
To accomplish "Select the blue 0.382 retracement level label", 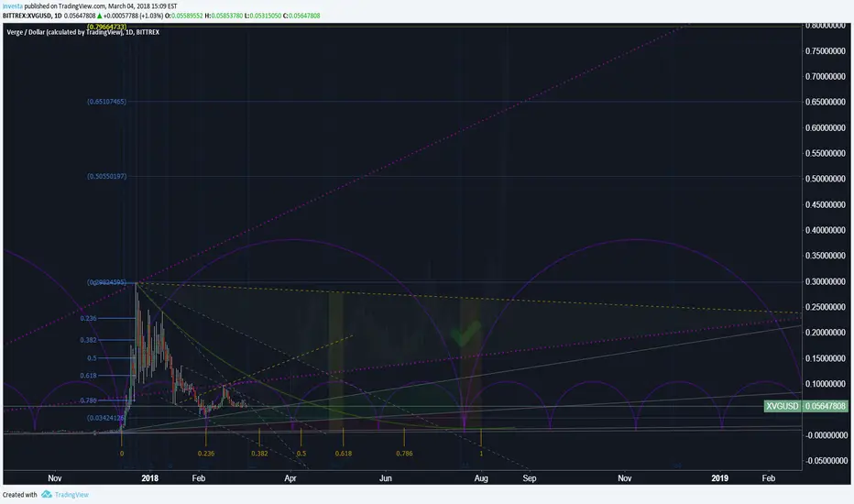I will pyautogui.click(x=88, y=340).
